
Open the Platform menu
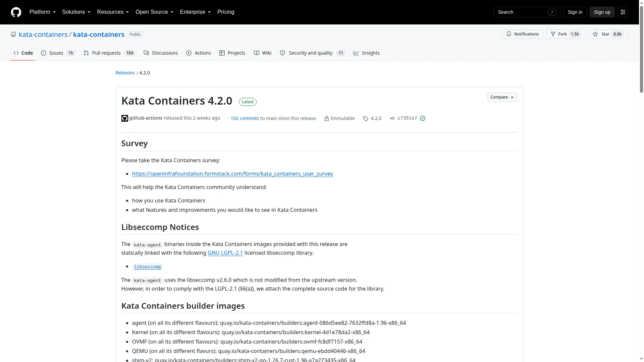(x=43, y=12)
